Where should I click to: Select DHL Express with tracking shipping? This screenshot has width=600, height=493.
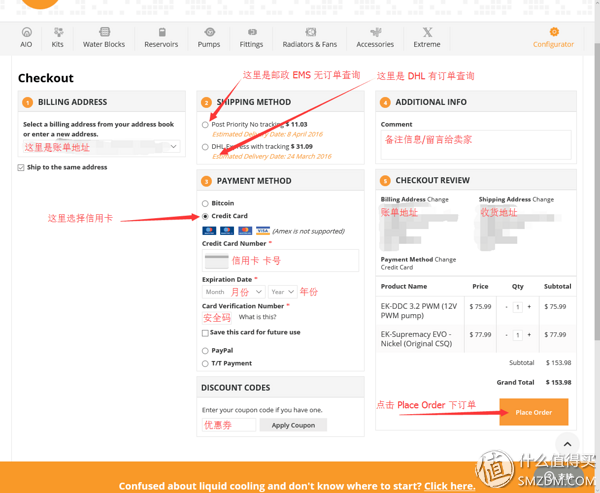tap(205, 147)
